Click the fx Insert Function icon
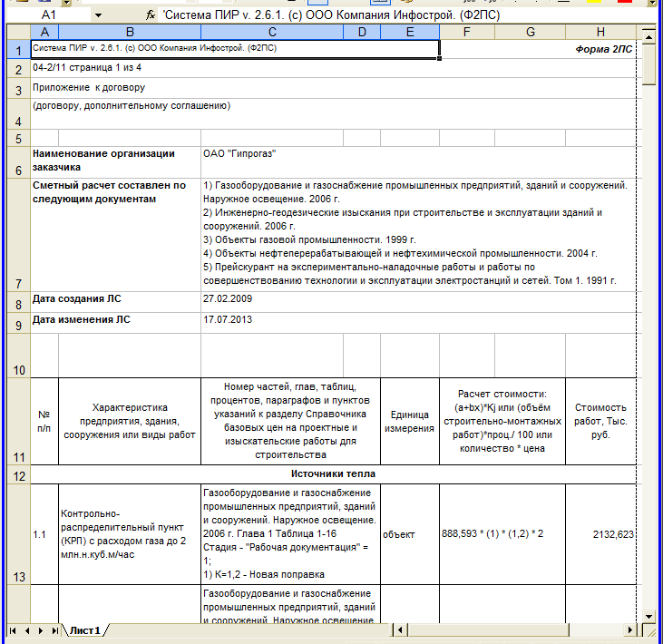 [x=151, y=16]
